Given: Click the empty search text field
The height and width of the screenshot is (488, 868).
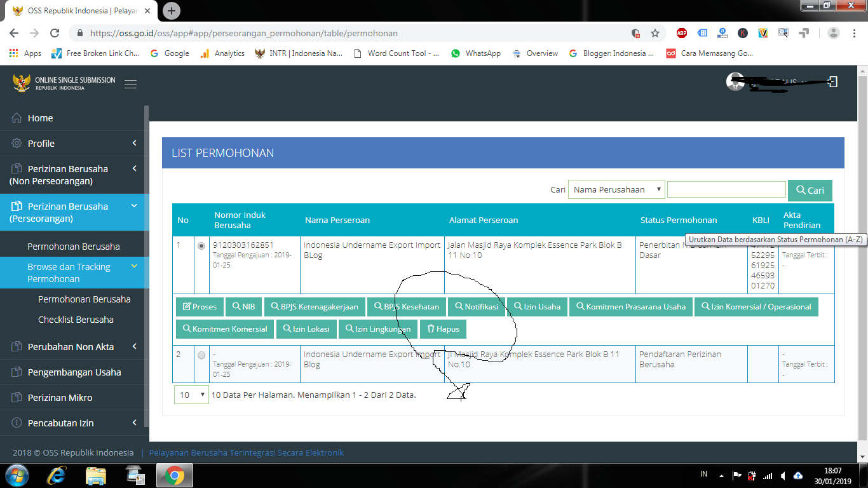Looking at the screenshot, I should point(726,189).
